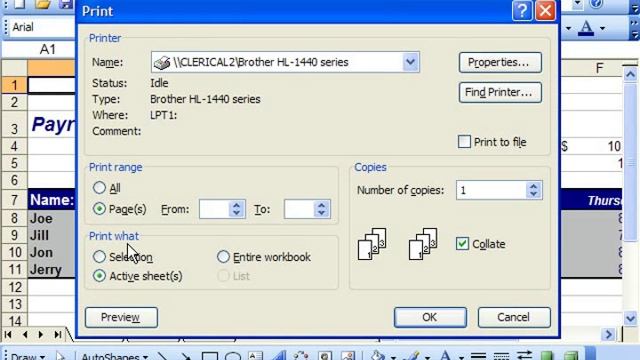Screen dimensions: 640x360
Task: Select the Text Box tool
Action: tap(256, 356)
